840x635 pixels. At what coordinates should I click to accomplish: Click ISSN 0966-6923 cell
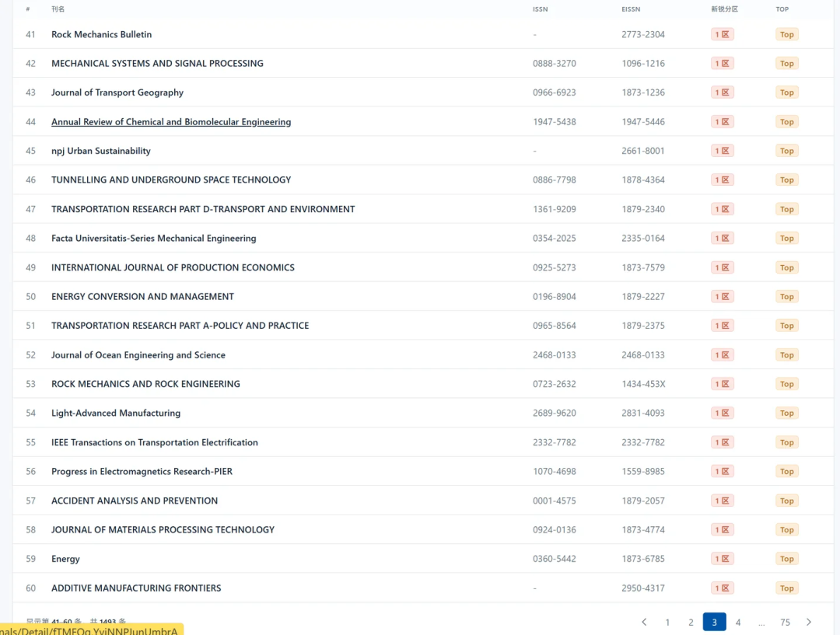pyautogui.click(x=555, y=92)
